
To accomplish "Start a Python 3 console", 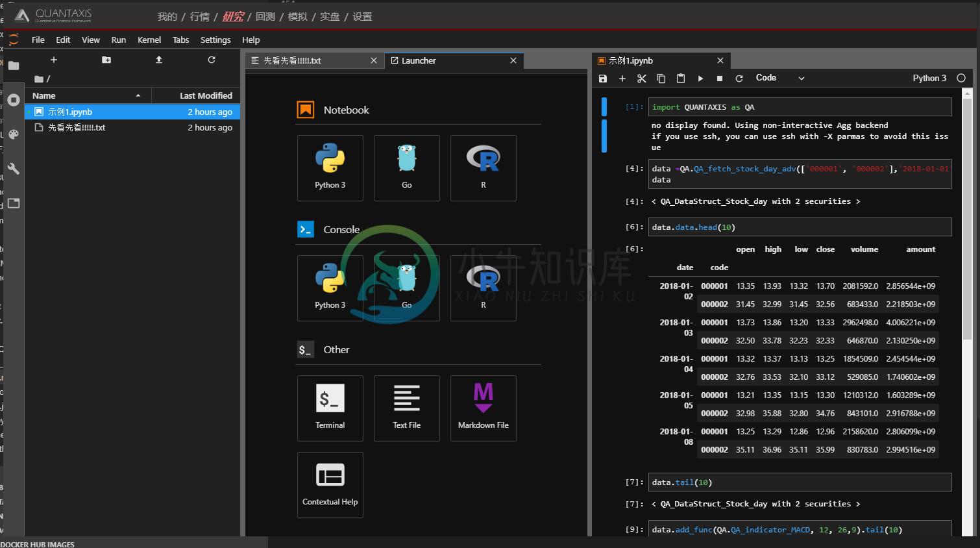I will click(x=330, y=288).
